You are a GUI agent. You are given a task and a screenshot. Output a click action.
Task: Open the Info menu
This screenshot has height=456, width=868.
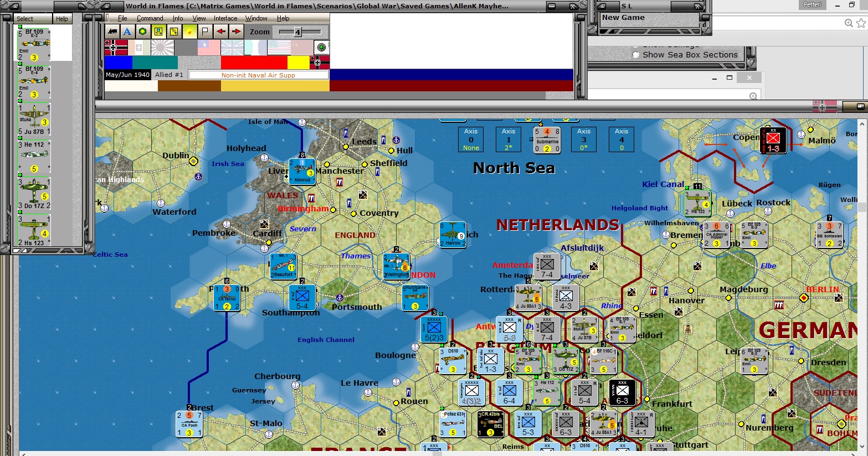pos(177,18)
